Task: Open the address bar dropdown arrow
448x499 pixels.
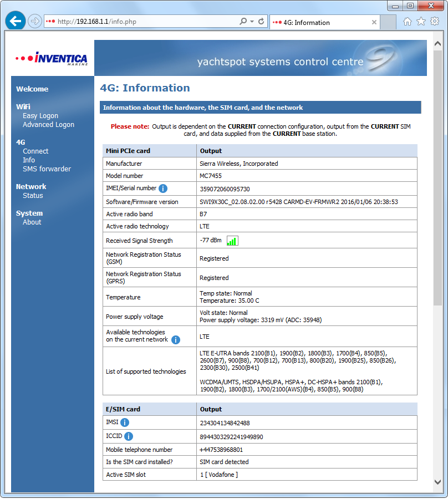Action: [252, 21]
